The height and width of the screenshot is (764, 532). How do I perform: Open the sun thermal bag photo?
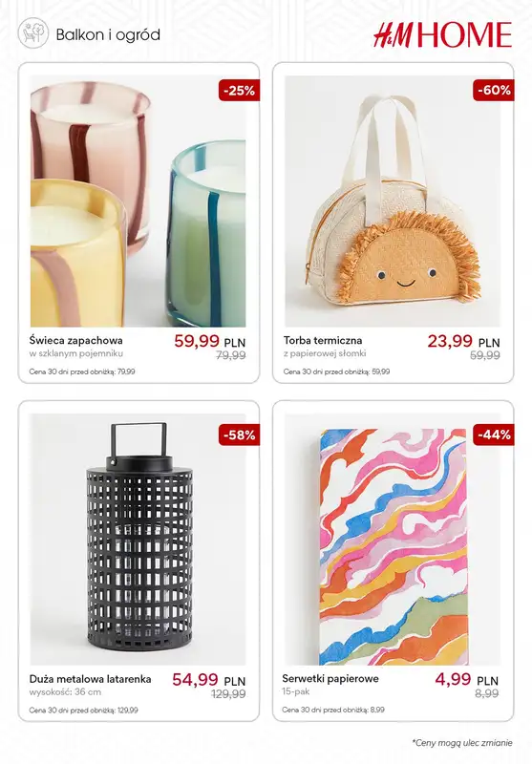393,202
